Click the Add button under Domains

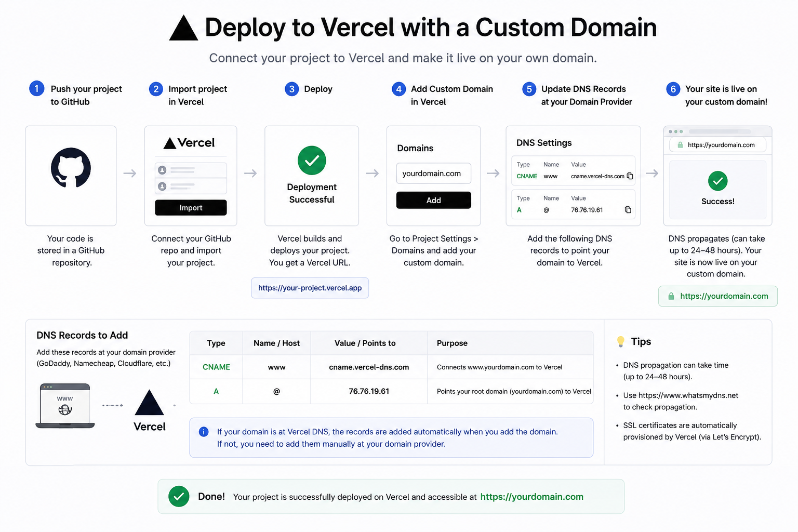434,200
